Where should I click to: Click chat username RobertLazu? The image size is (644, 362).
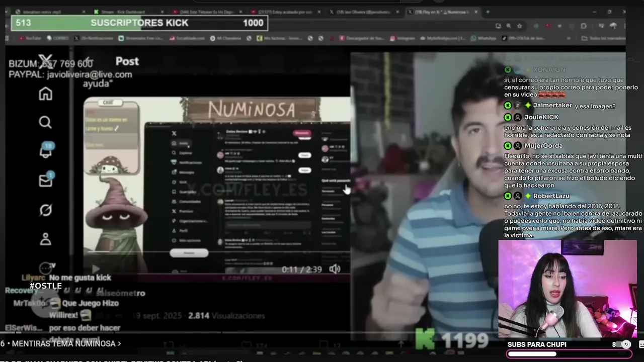(x=551, y=196)
